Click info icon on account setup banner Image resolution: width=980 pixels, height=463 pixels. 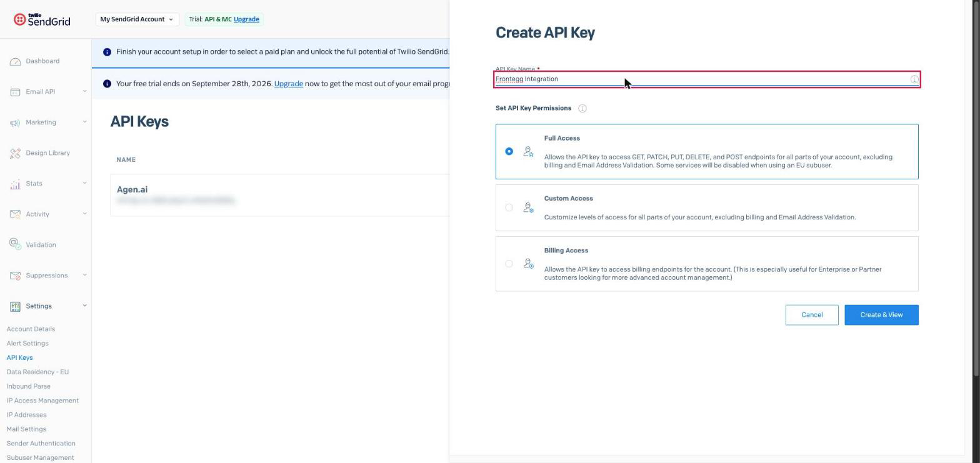point(107,52)
